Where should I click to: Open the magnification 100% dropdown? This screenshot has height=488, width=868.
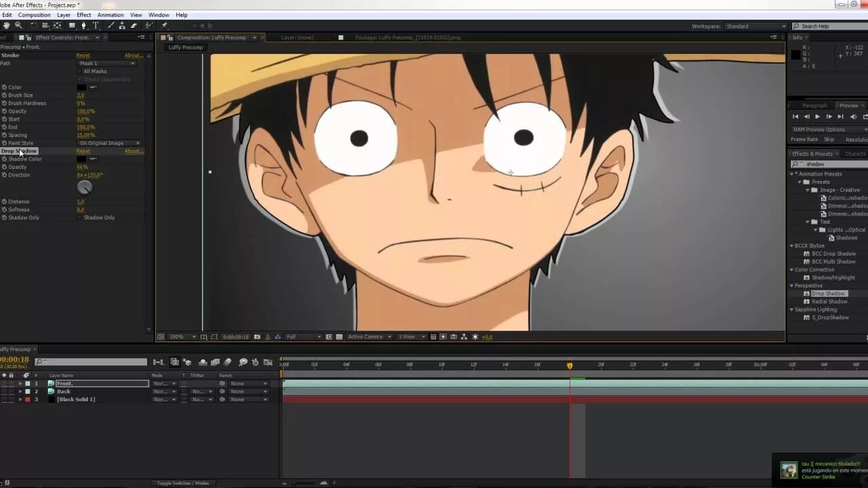pos(182,337)
